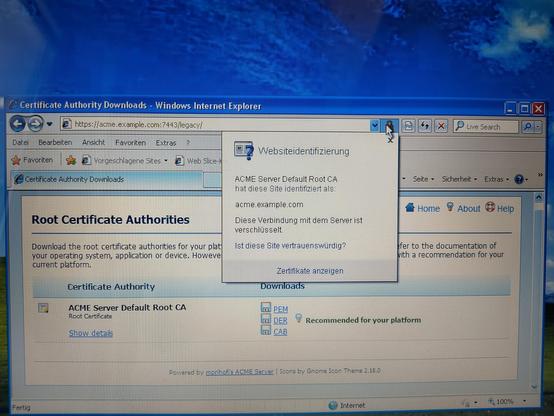Click the Websiteidentifizierung question mark icon
The height and width of the screenshot is (416, 554).
coord(244,151)
